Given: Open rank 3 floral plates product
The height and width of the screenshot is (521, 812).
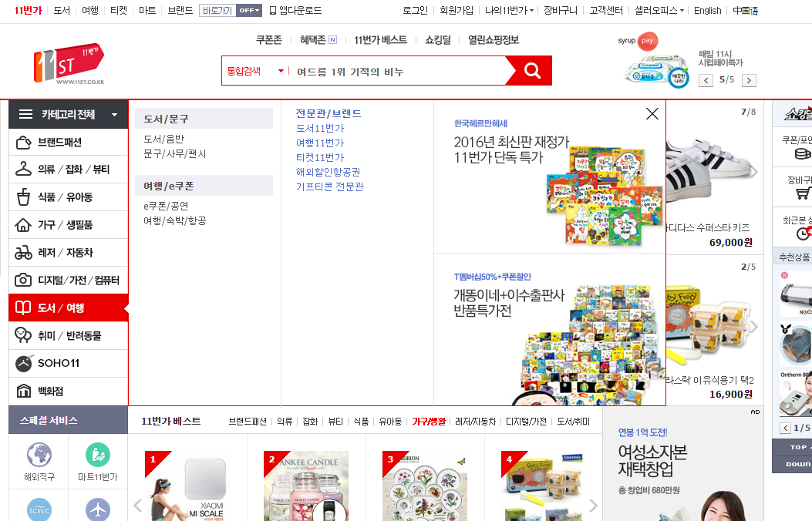Looking at the screenshot, I should click(425, 486).
